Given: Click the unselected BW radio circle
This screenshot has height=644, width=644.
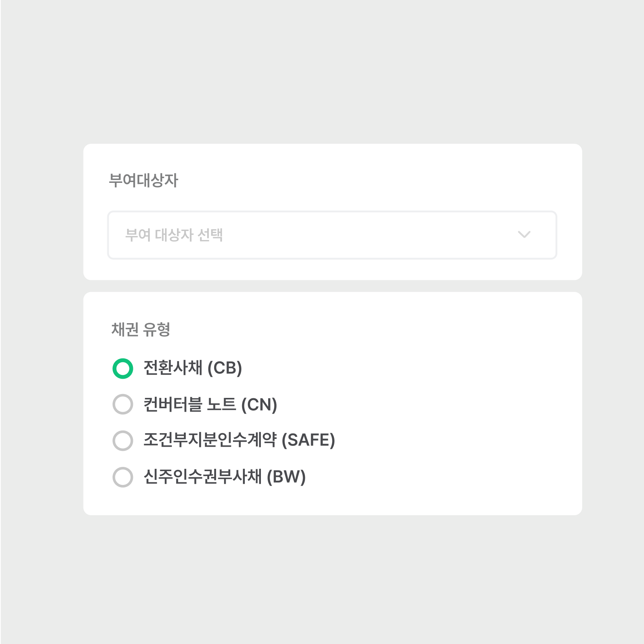Looking at the screenshot, I should pyautogui.click(x=122, y=477).
